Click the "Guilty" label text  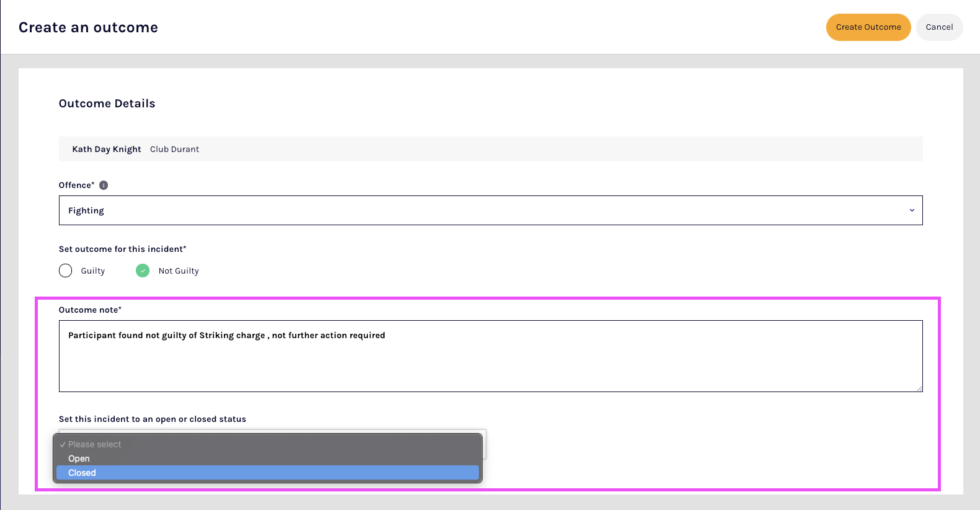(x=93, y=271)
